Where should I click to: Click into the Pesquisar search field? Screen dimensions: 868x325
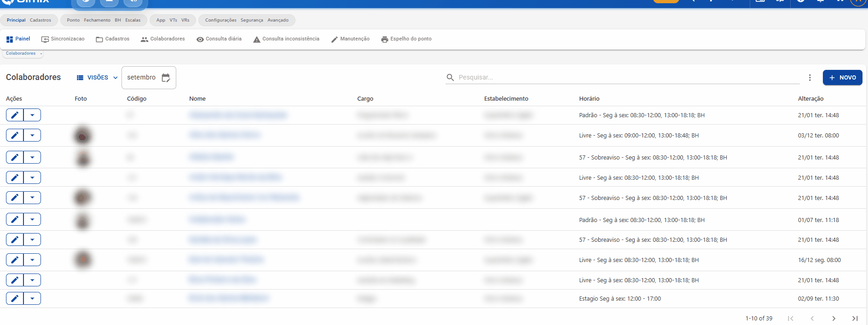(628, 77)
